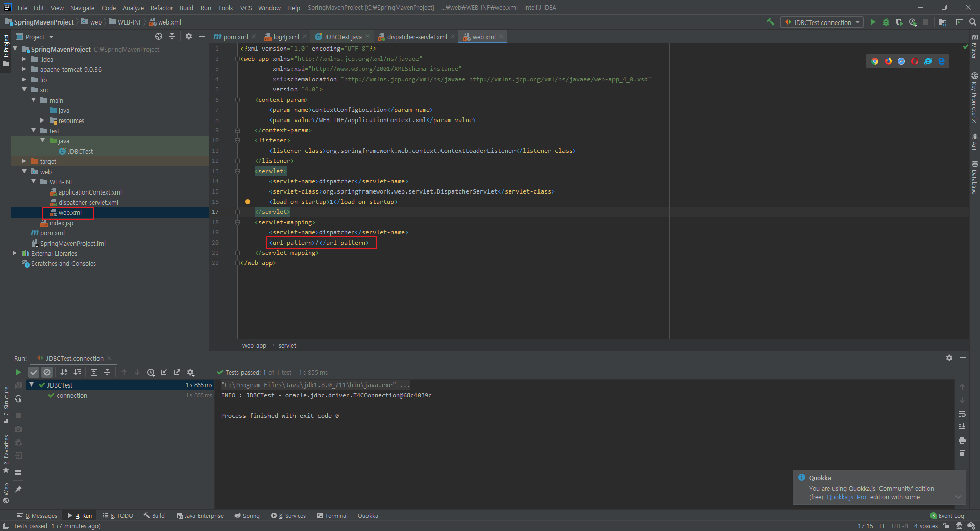Screen dimensions: 980x531
Task: Toggle scroll to end in run console
Action: coord(962,426)
